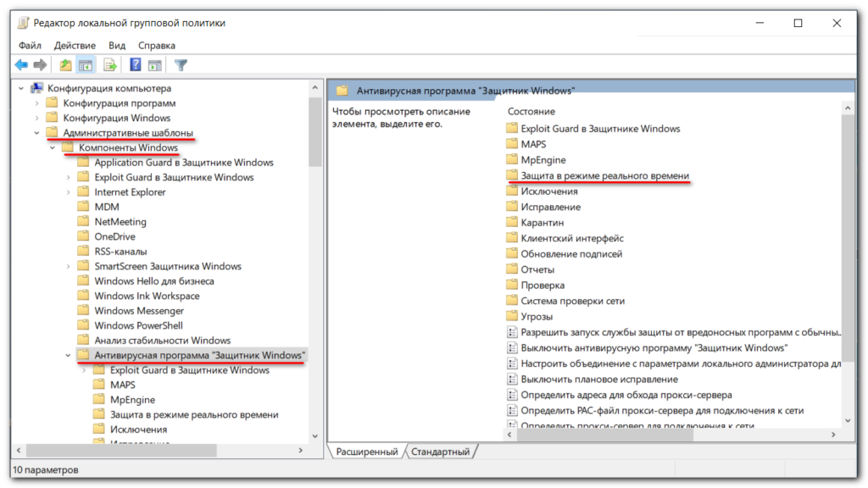Collapse Антивирусная программа "Защитник Windows" node
The width and height of the screenshot is (868, 488).
(x=68, y=355)
